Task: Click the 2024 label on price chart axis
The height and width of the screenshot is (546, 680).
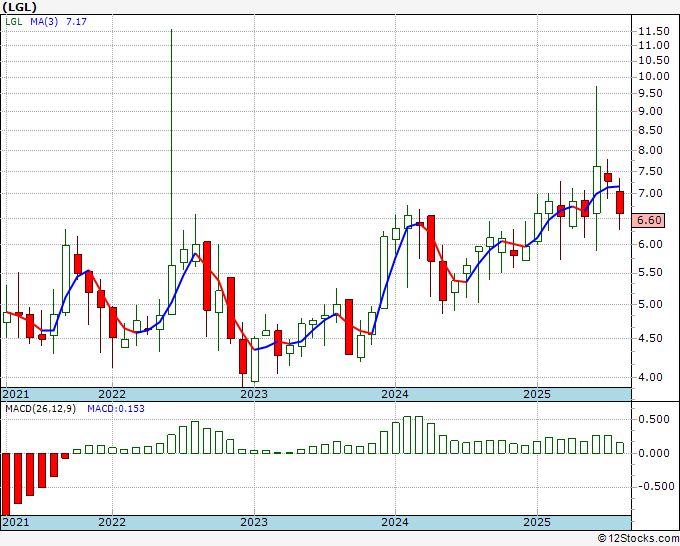Action: (x=395, y=394)
